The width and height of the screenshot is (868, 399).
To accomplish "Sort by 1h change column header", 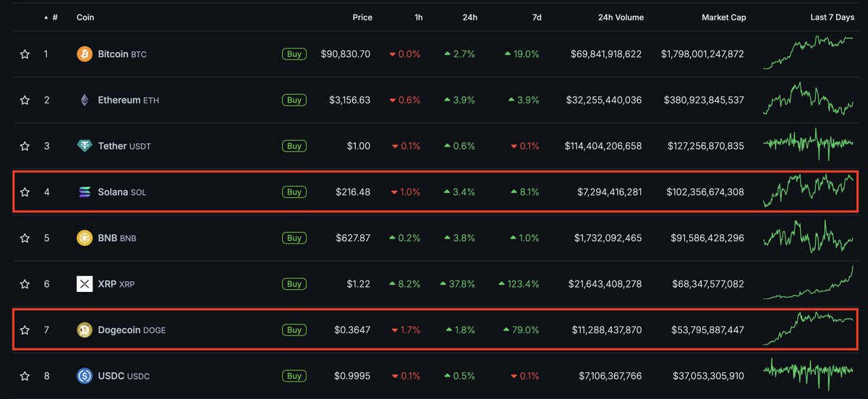I will (x=419, y=17).
